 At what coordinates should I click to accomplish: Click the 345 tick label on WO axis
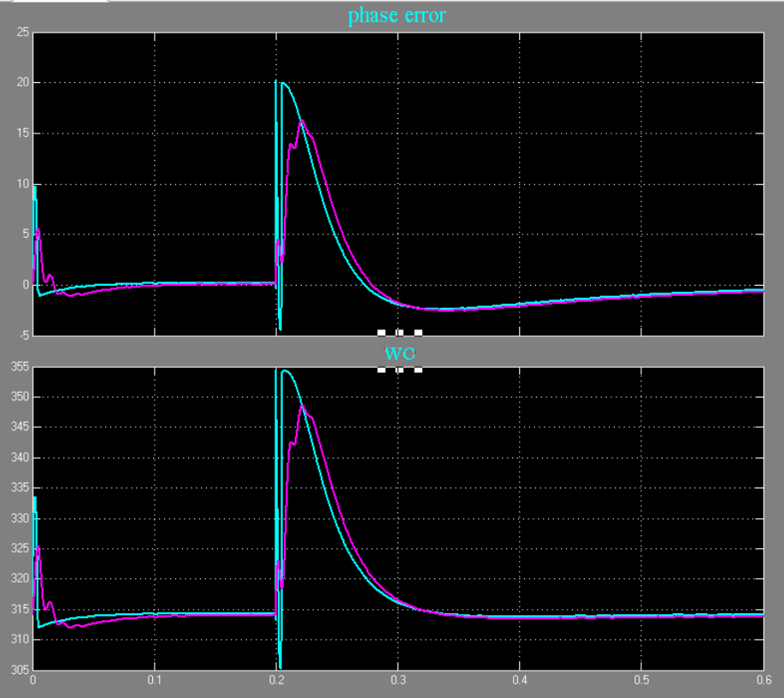pos(20,427)
